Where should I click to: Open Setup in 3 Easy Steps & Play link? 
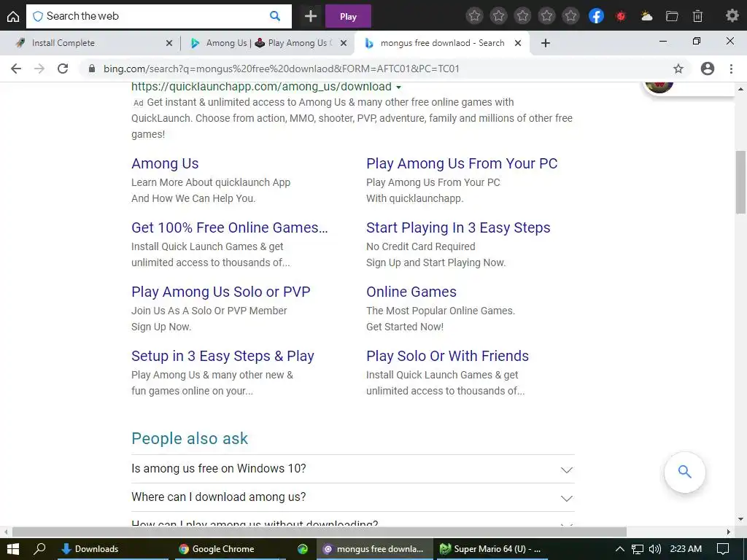coord(223,356)
